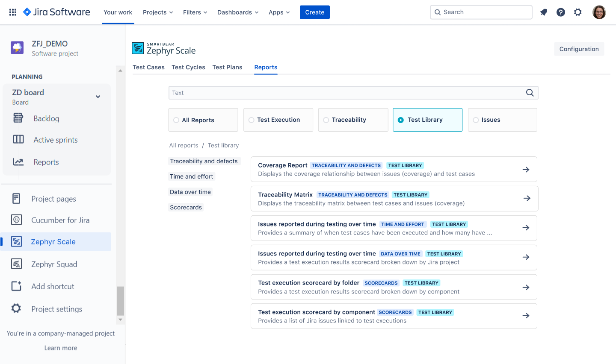Open Traceability Matrix via its arrow
Image resolution: width=616 pixels, height=364 pixels.
point(527,198)
